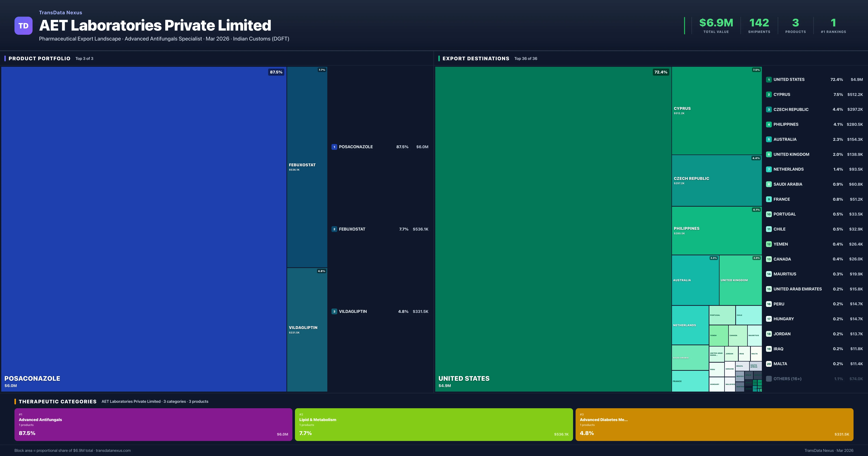Click the Product Portfolio section header
Screen dimensions: 868x456
point(39,58)
